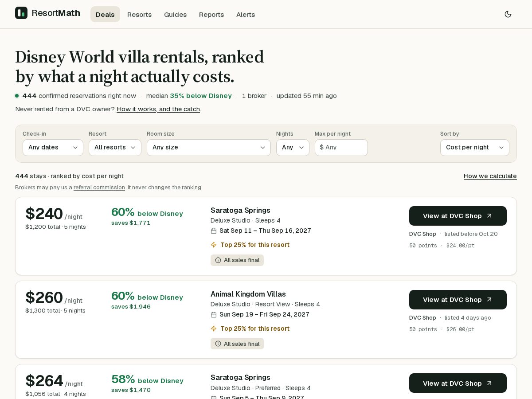Click '$26.00/pt' price per point
This screenshot has height=399, width=532.
(x=460, y=329)
